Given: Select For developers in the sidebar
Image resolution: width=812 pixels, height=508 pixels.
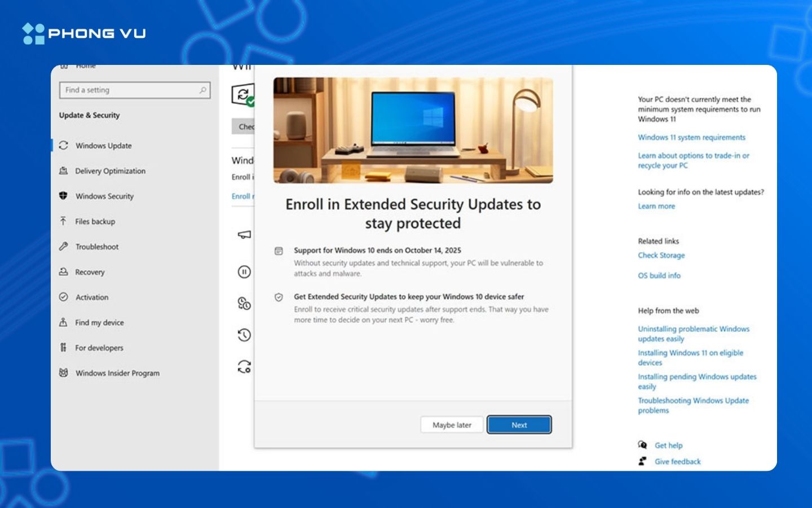Looking at the screenshot, I should tap(99, 348).
